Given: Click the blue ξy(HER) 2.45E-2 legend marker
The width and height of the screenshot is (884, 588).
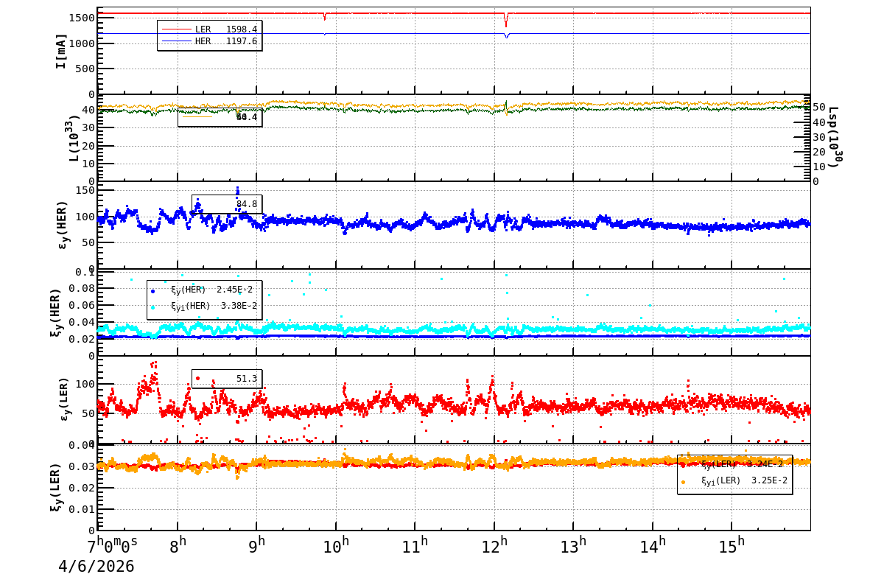Looking at the screenshot, I should coord(153,290).
